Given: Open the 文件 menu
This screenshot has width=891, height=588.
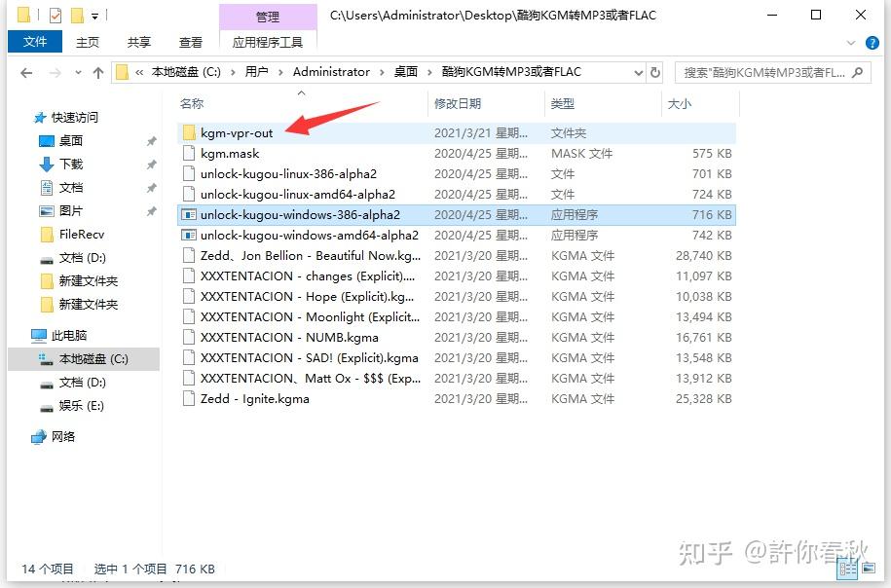Looking at the screenshot, I should click(x=35, y=42).
